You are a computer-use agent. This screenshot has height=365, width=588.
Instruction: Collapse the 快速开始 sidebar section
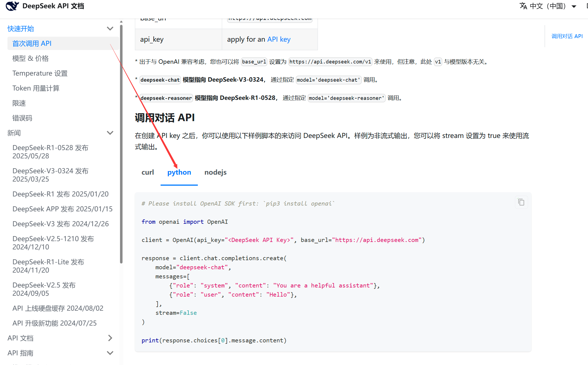110,29
